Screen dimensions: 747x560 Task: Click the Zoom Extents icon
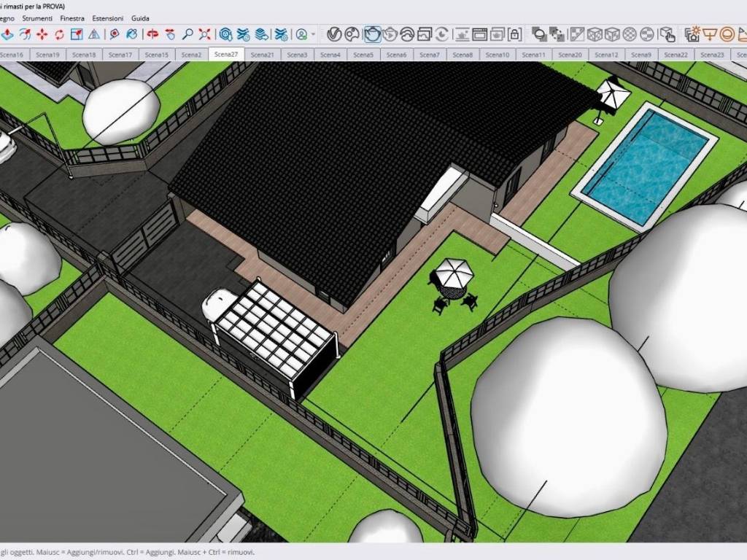pyautogui.click(x=205, y=34)
